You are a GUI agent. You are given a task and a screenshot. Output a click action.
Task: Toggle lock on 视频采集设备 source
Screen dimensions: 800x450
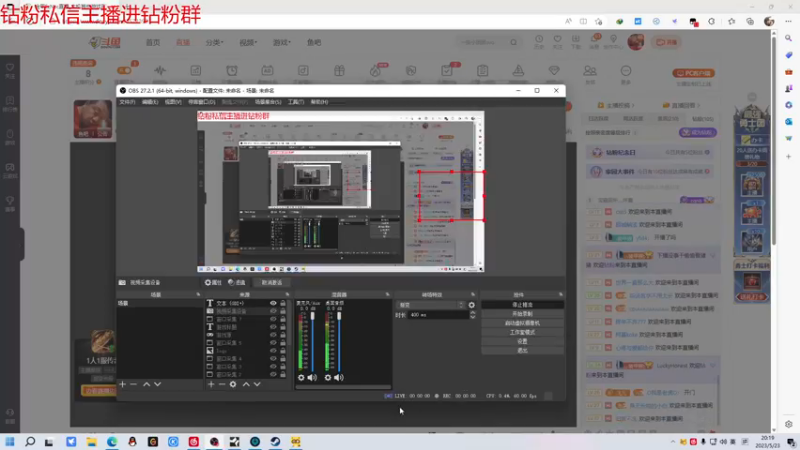coord(283,311)
